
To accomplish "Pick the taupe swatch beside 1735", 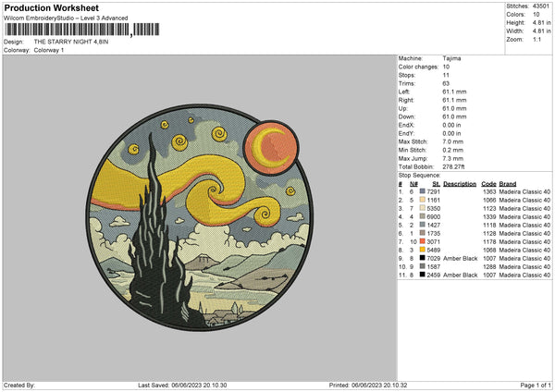I will (x=423, y=233).
